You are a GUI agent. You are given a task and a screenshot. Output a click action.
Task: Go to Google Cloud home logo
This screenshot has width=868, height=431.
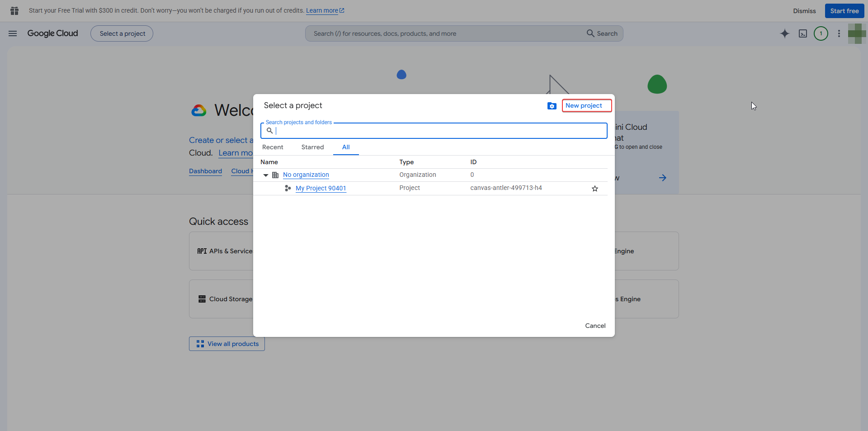click(52, 33)
